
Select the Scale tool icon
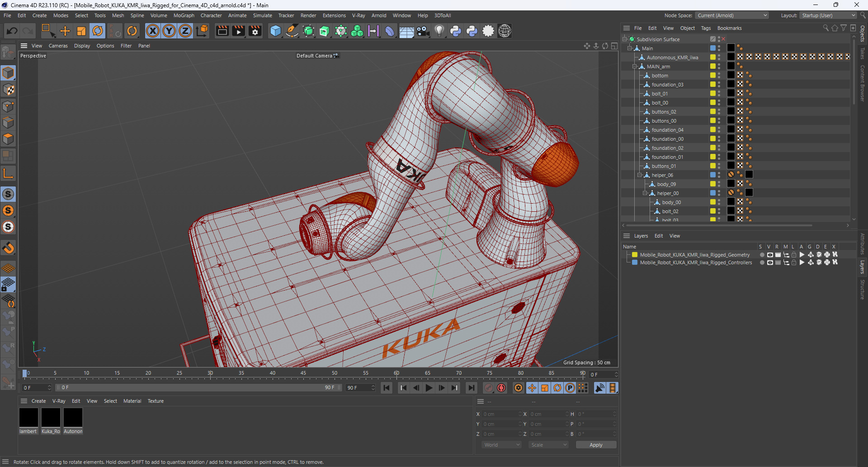point(81,31)
